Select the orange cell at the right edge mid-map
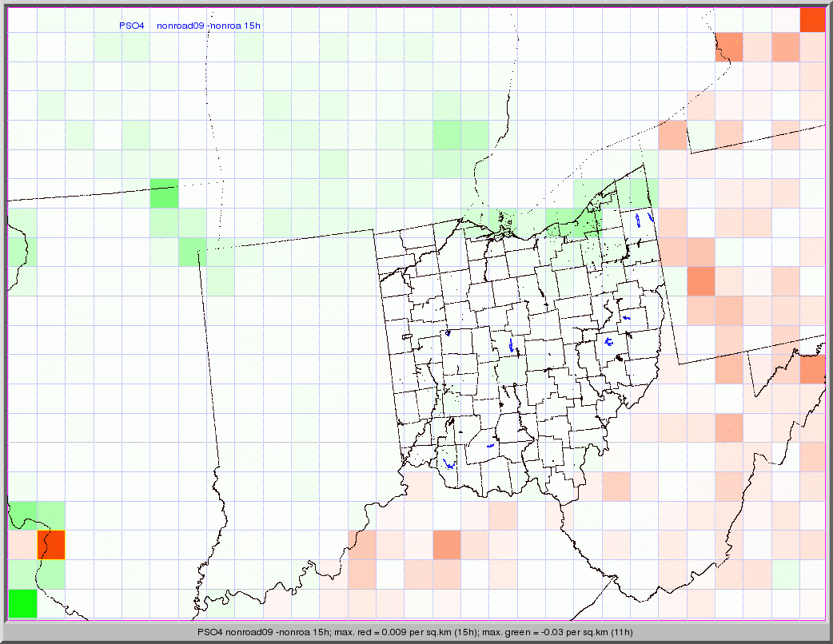 [x=811, y=369]
